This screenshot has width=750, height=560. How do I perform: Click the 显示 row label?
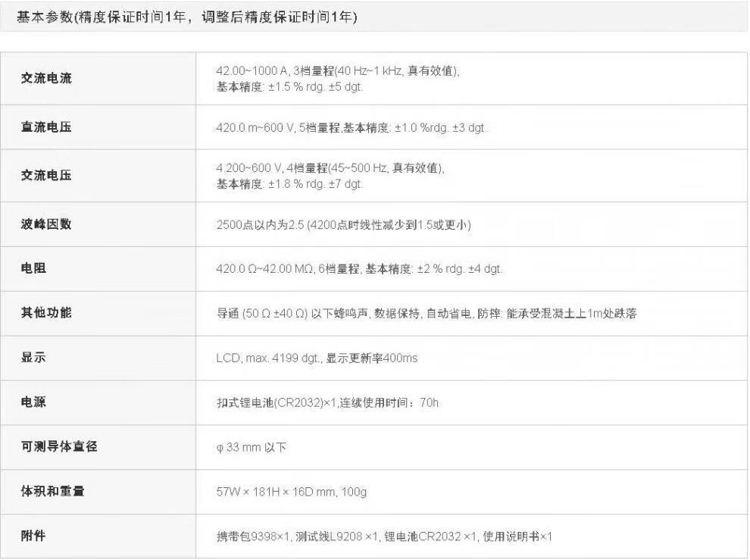coord(33,357)
